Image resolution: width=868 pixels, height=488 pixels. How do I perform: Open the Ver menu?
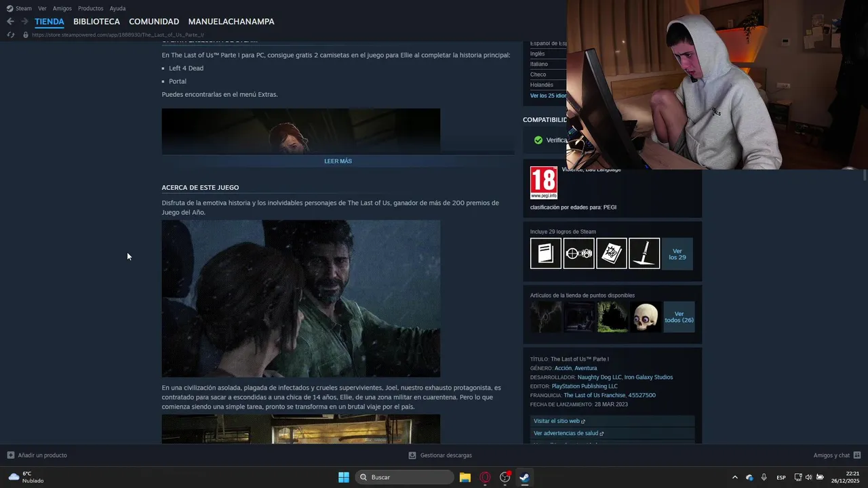pos(42,8)
